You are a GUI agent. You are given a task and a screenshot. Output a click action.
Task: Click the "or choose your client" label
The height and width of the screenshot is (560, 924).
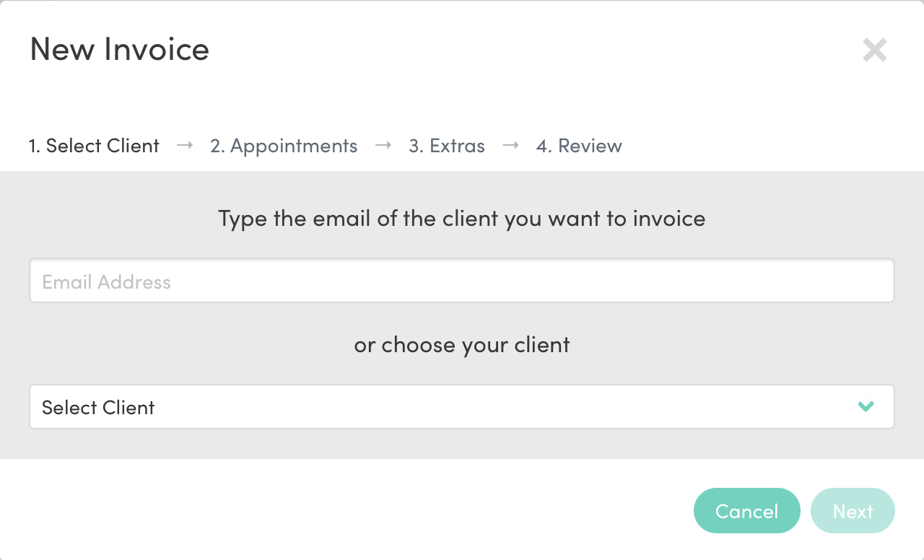click(x=461, y=345)
